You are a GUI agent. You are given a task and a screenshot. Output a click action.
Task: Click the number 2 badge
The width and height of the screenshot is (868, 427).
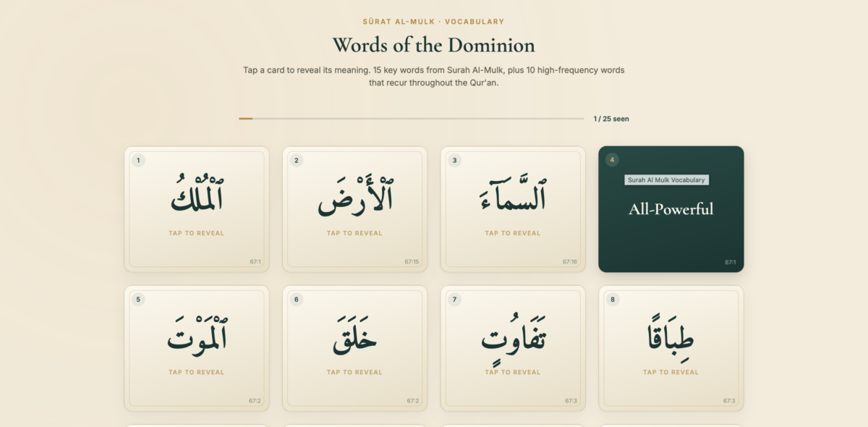297,160
